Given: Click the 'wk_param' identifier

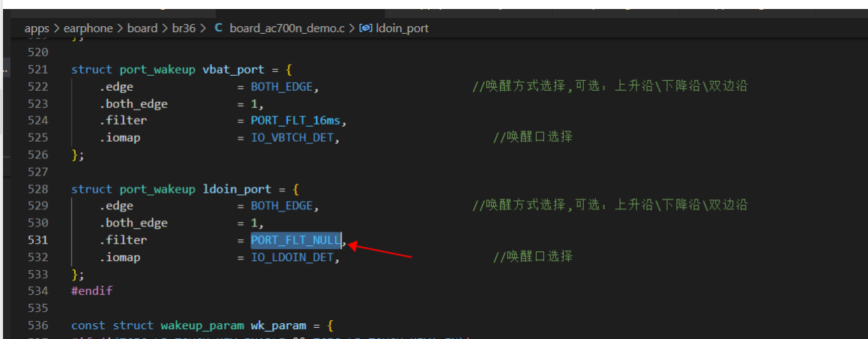Looking at the screenshot, I should [278, 325].
